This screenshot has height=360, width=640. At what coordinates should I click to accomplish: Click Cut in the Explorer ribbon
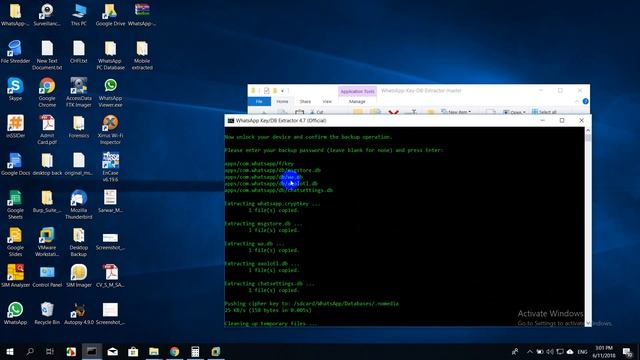pos(317,112)
